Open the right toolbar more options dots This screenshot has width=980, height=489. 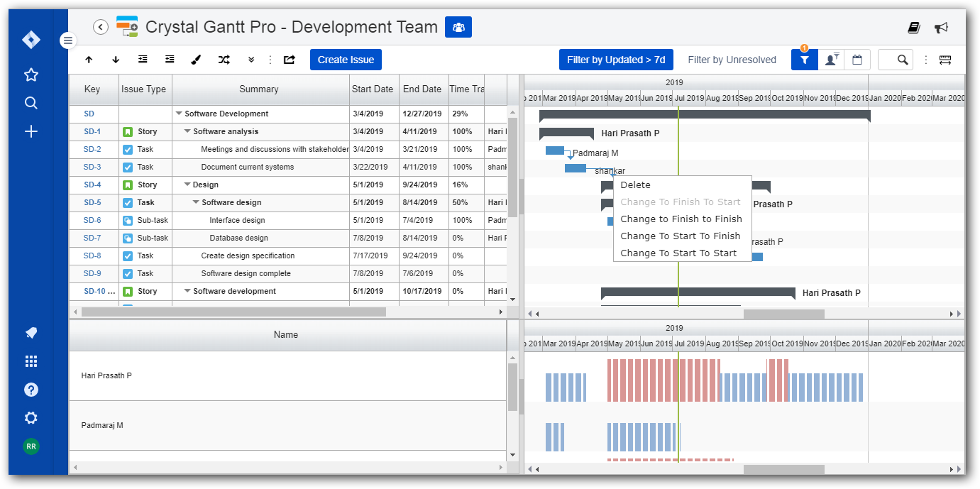pyautogui.click(x=925, y=60)
